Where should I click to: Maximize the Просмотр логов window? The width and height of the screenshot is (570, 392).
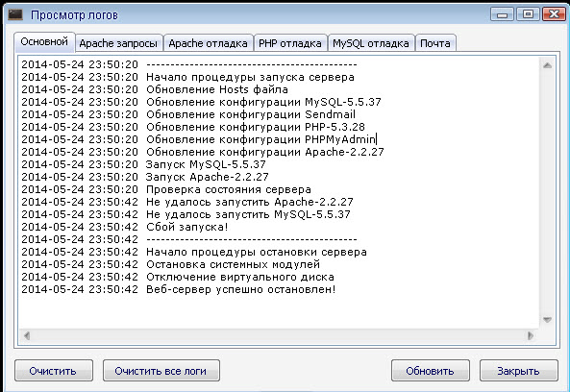click(528, 14)
